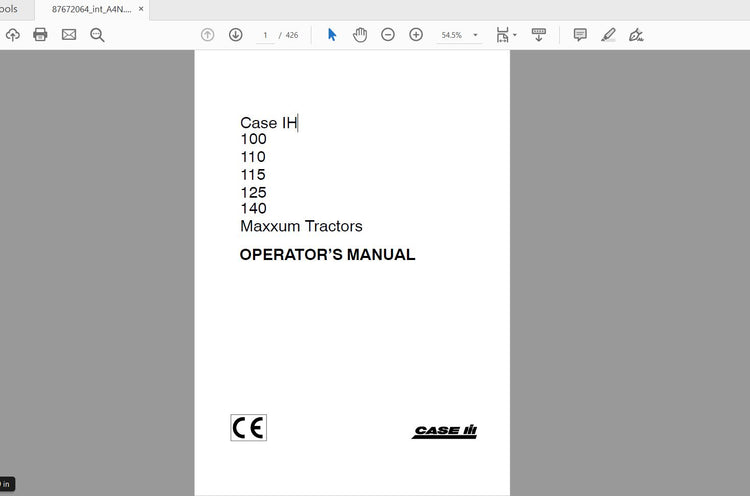Add a comment sticky note

pos(580,35)
